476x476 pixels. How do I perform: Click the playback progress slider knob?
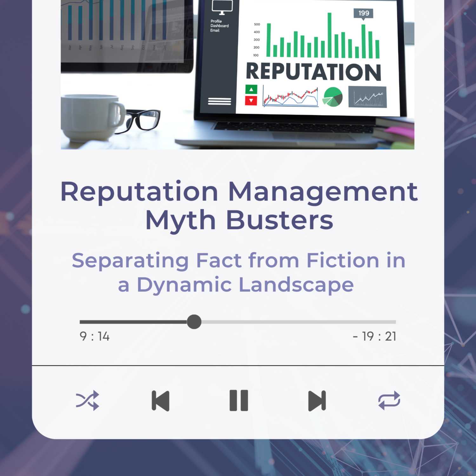[x=194, y=322]
